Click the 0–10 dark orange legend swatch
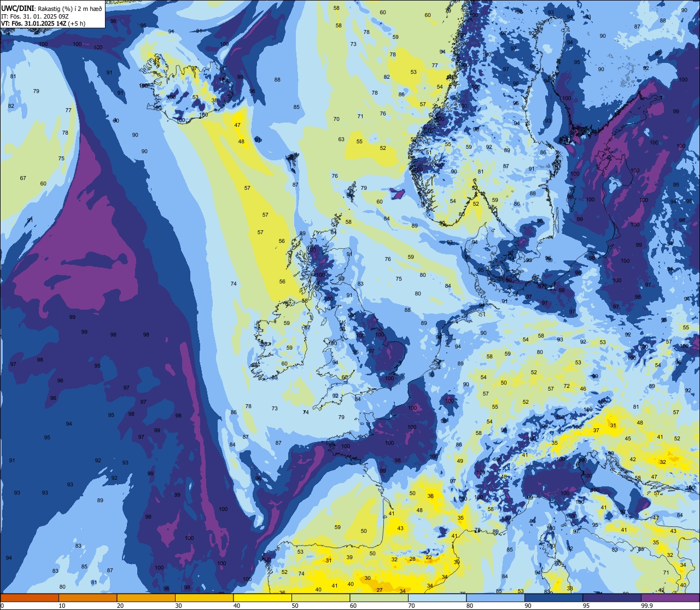Screen dimensions: 700x610 point(30,597)
